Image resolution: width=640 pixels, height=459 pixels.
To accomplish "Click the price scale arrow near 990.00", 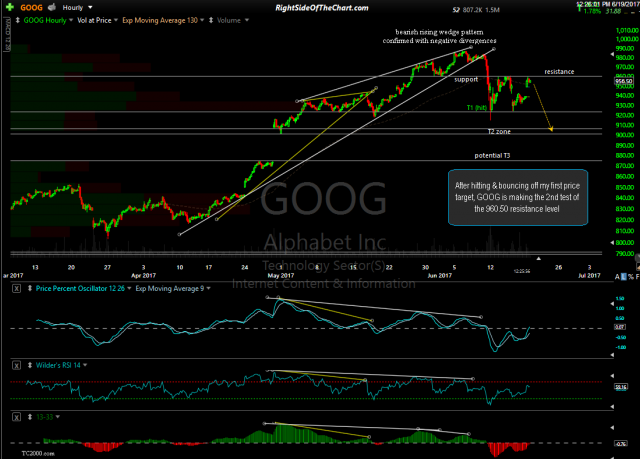I will click(x=612, y=54).
